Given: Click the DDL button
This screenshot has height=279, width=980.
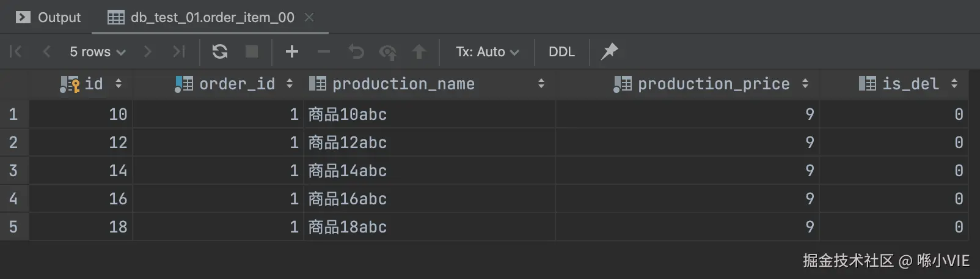Looking at the screenshot, I should point(561,52).
